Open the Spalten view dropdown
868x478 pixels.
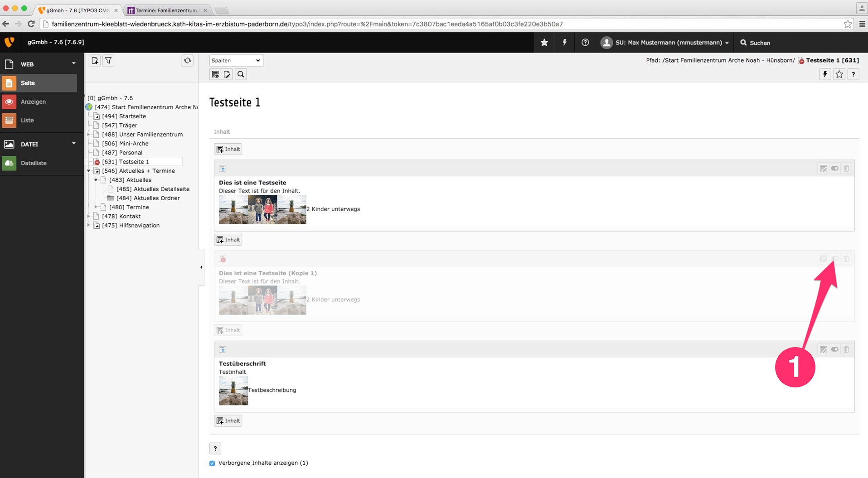click(x=236, y=60)
